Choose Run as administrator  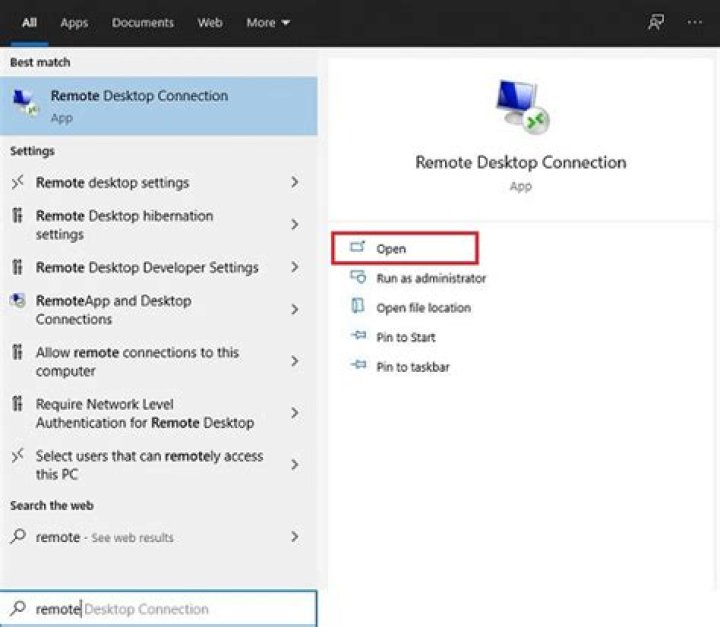point(431,278)
